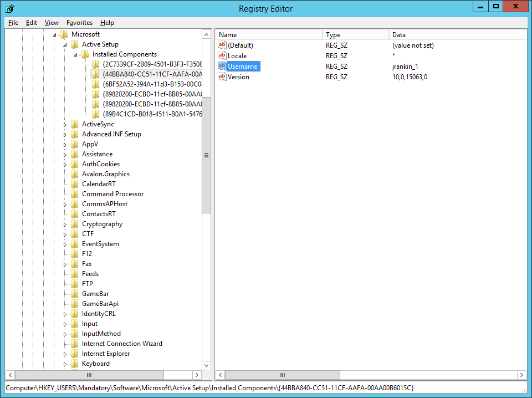Click the Type column header
532x398 pixels.
(356, 34)
